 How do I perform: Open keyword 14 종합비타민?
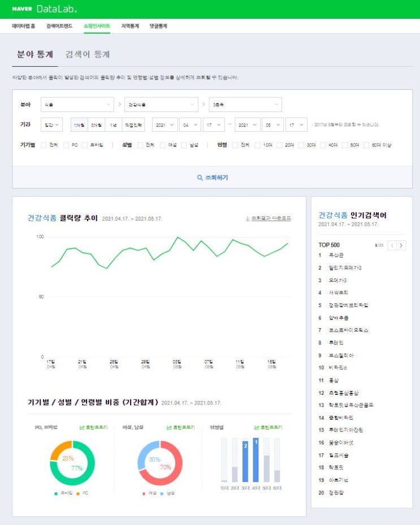(x=341, y=418)
